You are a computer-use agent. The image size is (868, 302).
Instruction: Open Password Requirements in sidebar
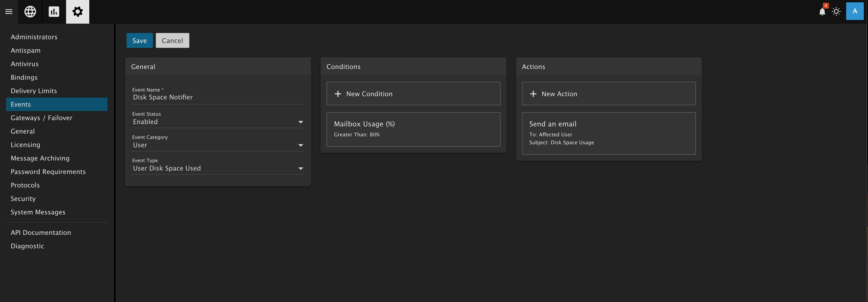pyautogui.click(x=48, y=172)
